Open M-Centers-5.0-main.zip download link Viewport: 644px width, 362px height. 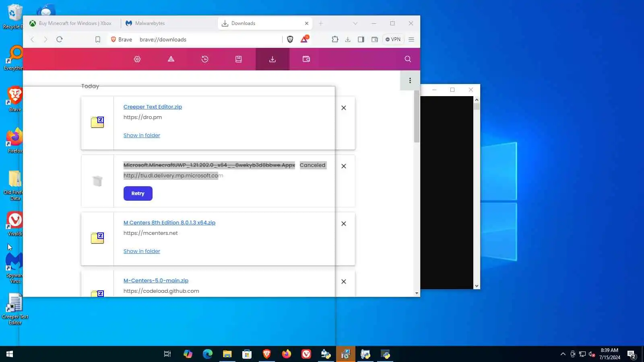pos(156,281)
